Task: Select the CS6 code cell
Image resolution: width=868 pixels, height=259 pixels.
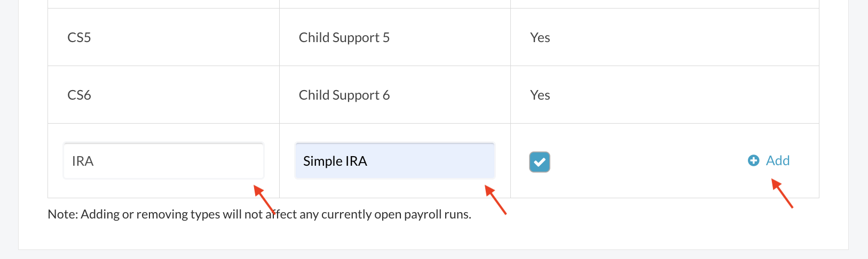Action: pos(79,95)
